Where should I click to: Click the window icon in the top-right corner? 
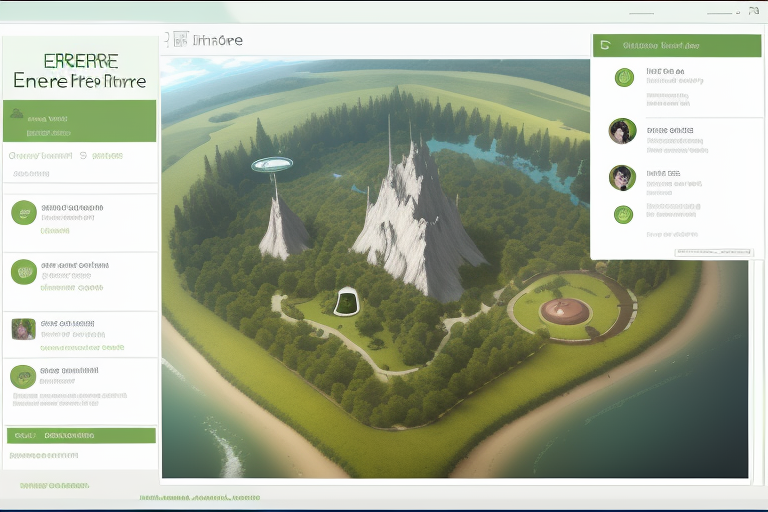752,11
